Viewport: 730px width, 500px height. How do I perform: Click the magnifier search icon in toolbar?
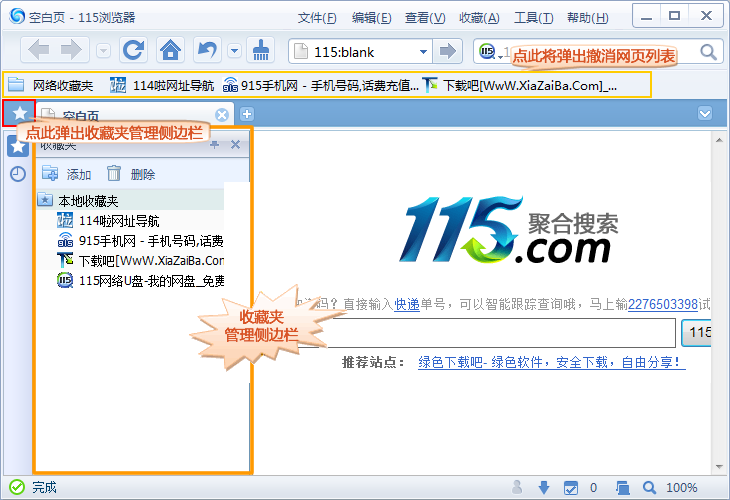708,52
